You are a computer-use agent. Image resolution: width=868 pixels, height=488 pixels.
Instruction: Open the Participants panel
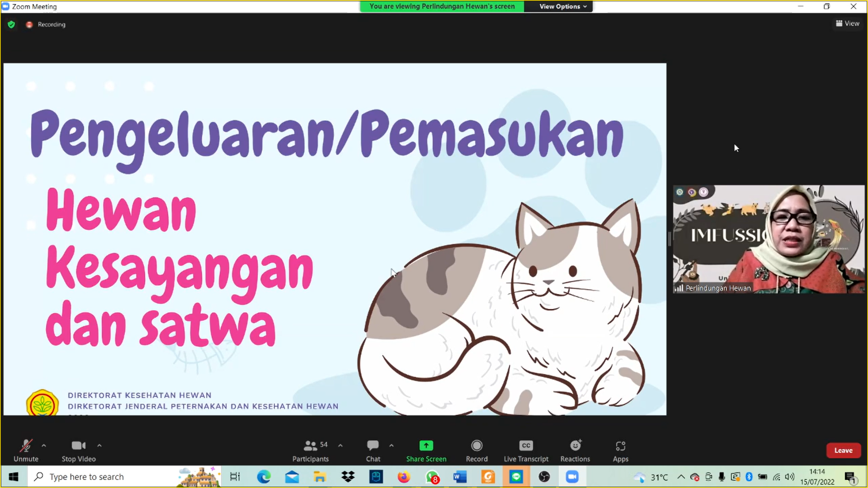coord(311,450)
